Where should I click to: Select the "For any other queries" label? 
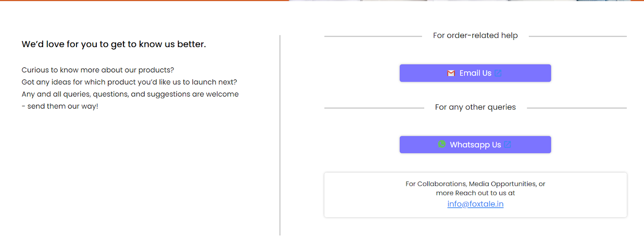pos(475,107)
